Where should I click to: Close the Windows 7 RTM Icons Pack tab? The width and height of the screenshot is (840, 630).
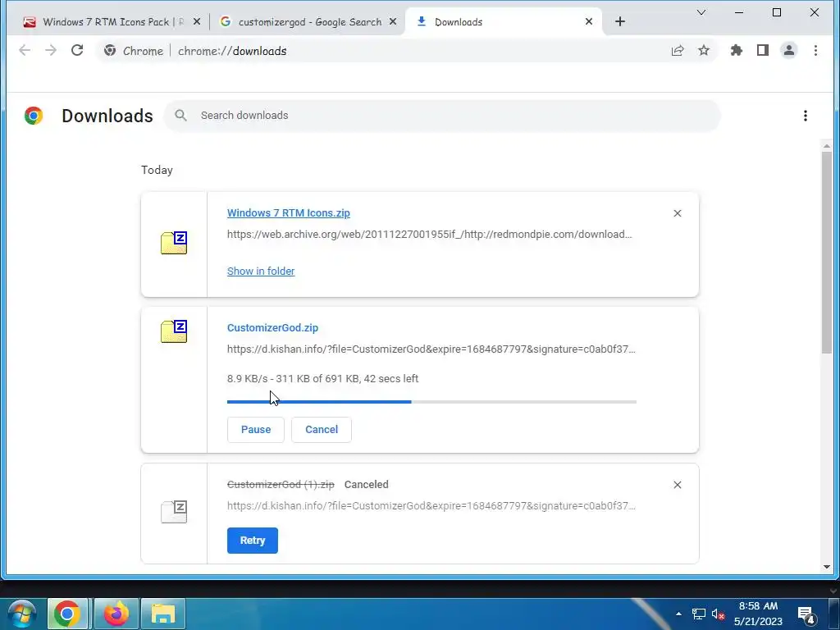197,22
